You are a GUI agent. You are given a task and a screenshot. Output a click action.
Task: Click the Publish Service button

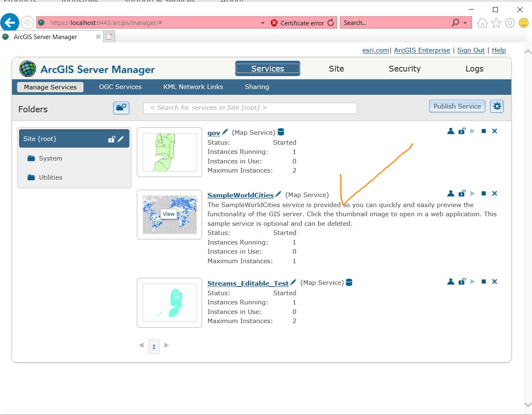point(457,106)
